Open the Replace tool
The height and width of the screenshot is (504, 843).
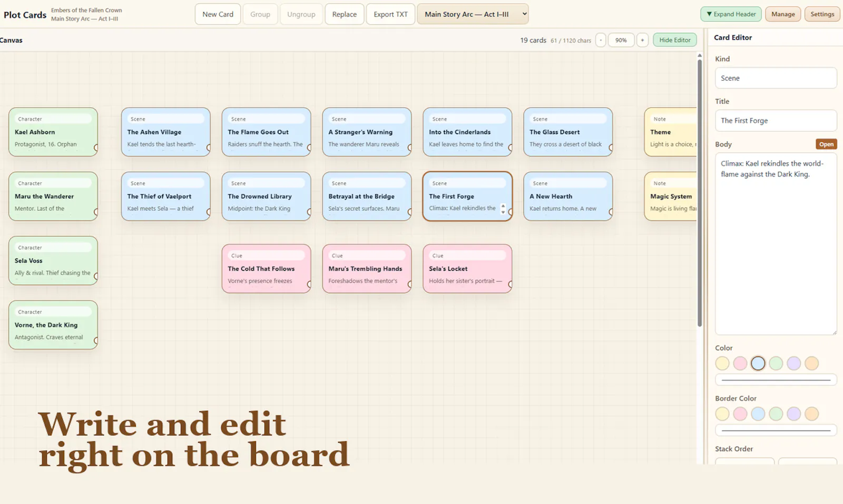(x=344, y=14)
